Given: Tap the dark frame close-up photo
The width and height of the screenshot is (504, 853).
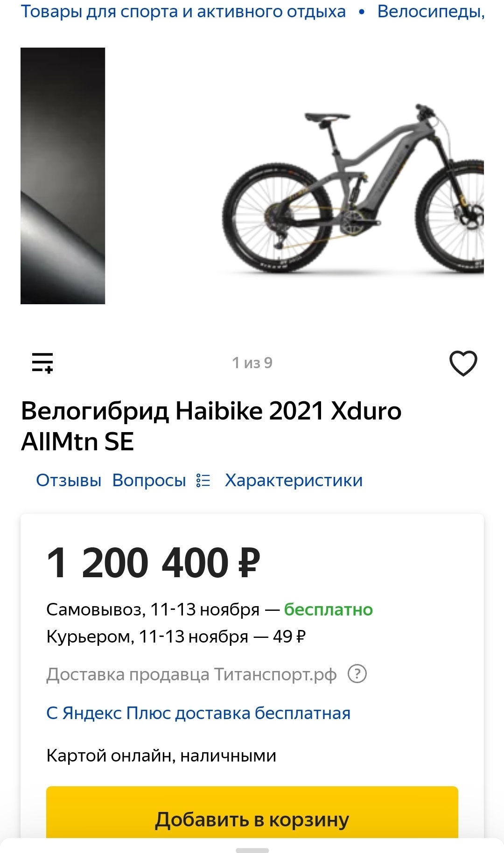Looking at the screenshot, I should 63,176.
